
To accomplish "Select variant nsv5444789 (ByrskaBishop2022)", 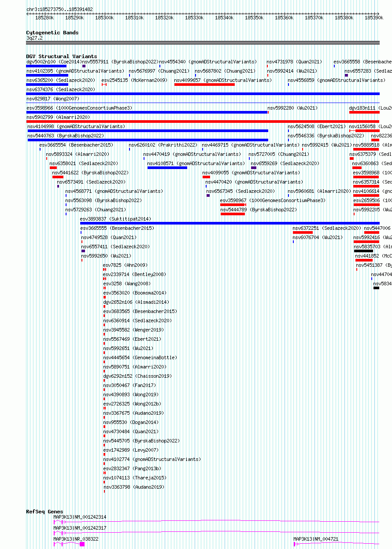I will coord(259,210).
